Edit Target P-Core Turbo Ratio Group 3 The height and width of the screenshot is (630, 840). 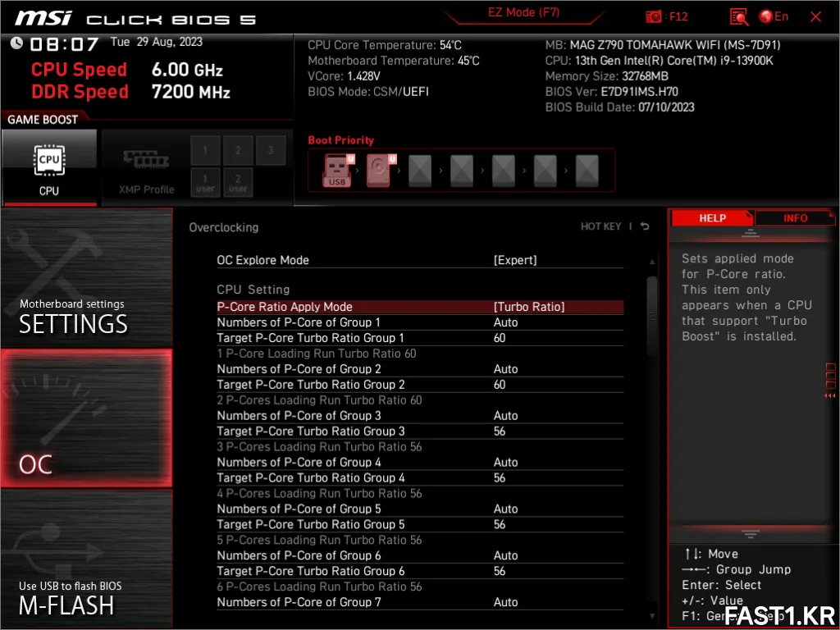(x=420, y=431)
